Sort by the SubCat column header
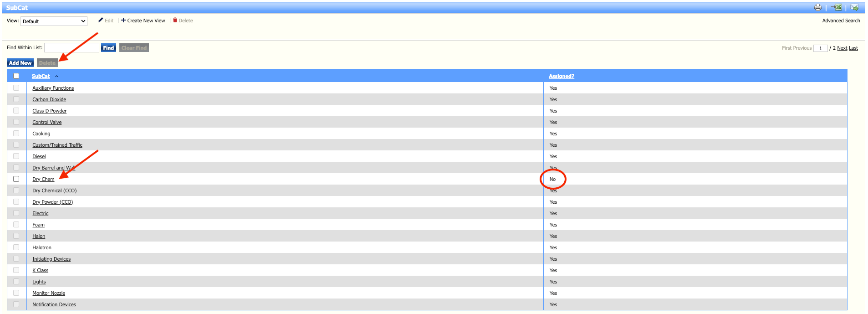 click(41, 76)
